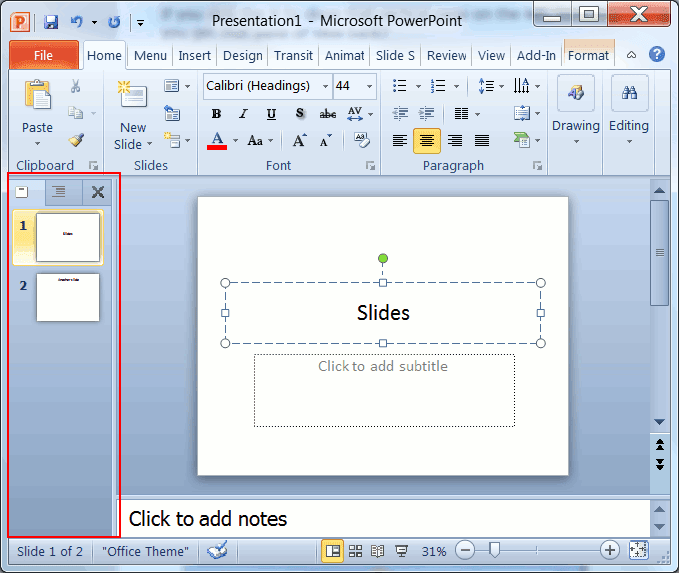Start Slide Show from status bar
679x573 pixels.
pos(401,551)
